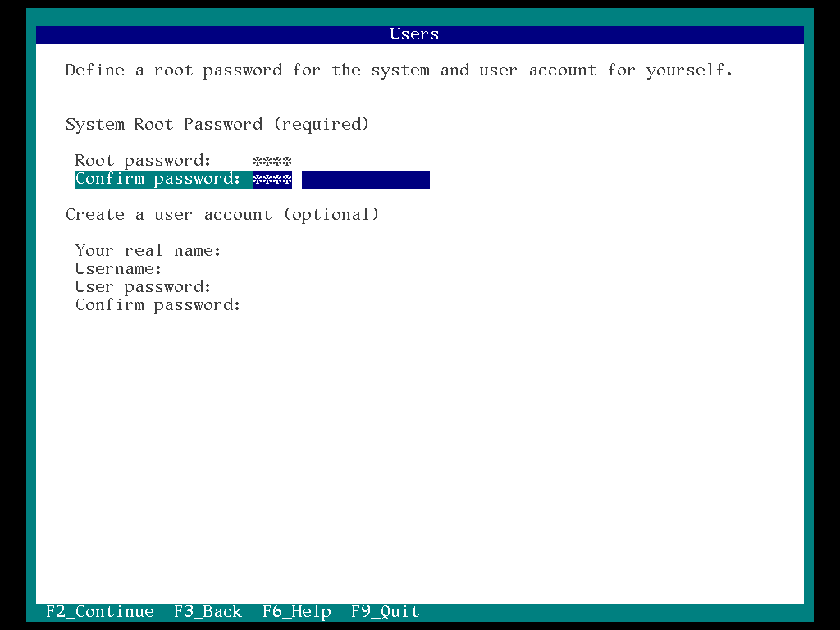Select F2_Continue in the bottom bar
The image size is (840, 630).
pyautogui.click(x=99, y=612)
